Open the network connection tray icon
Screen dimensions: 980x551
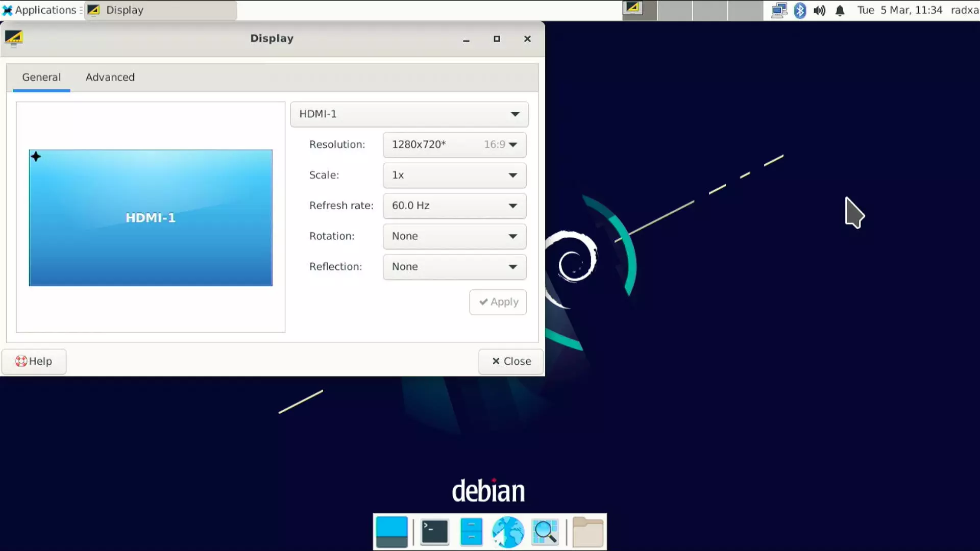pos(779,10)
